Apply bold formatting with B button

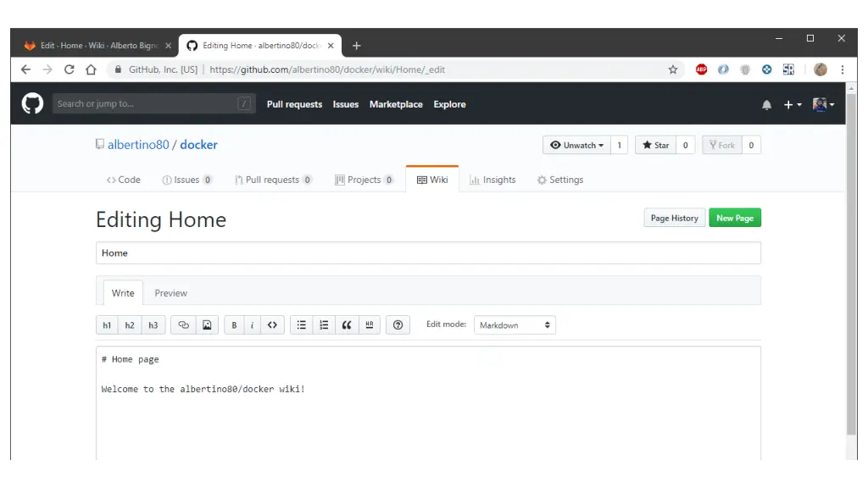coord(234,324)
